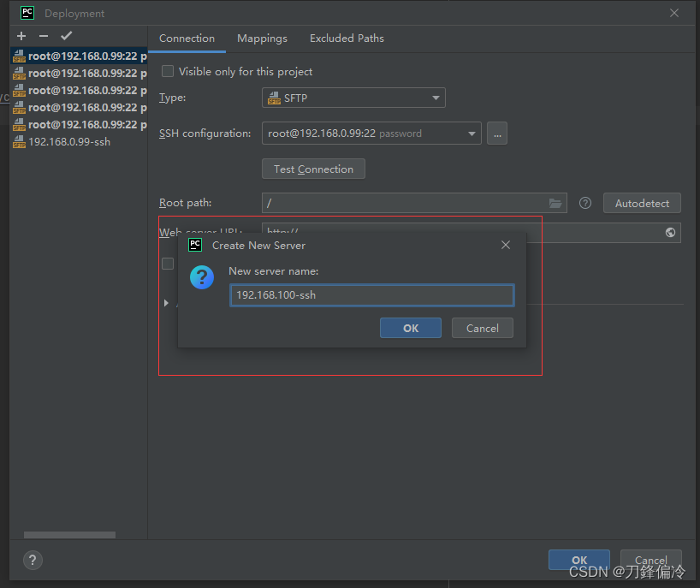Viewport: 700px width, 588px height.
Task: Click the '192.168.100-ssh' name input field
Action: [371, 294]
